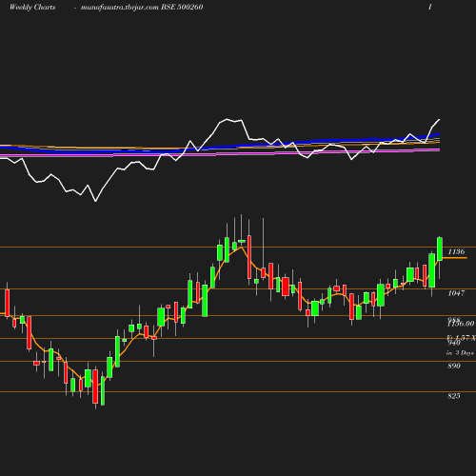The width and height of the screenshot is (476, 476).
Task: Select the 825 price level label
Action: [x=454, y=396]
